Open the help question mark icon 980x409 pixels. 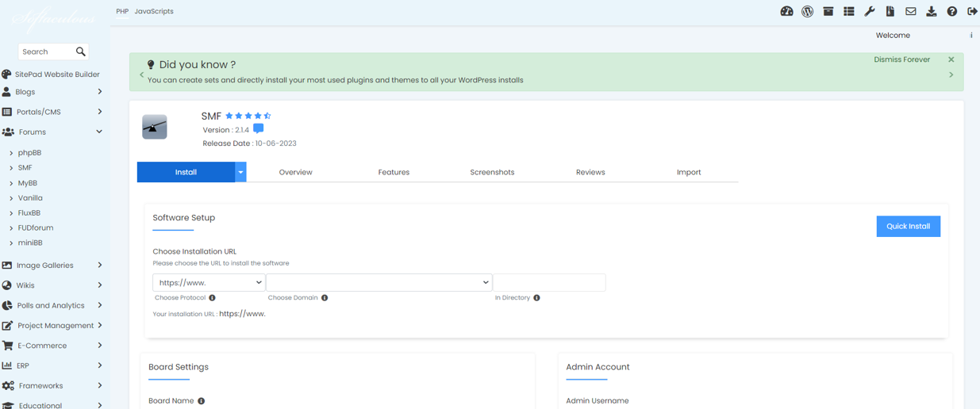951,11
